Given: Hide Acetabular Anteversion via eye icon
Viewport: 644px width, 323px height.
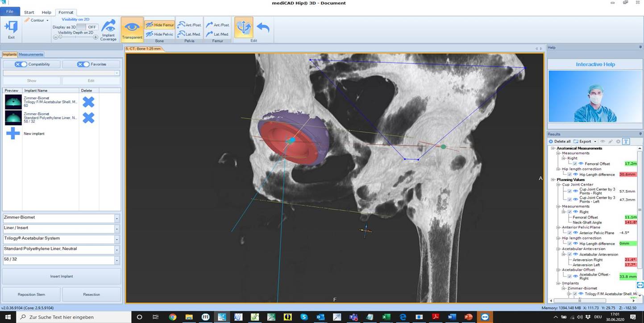Looking at the screenshot, I should point(576,254).
